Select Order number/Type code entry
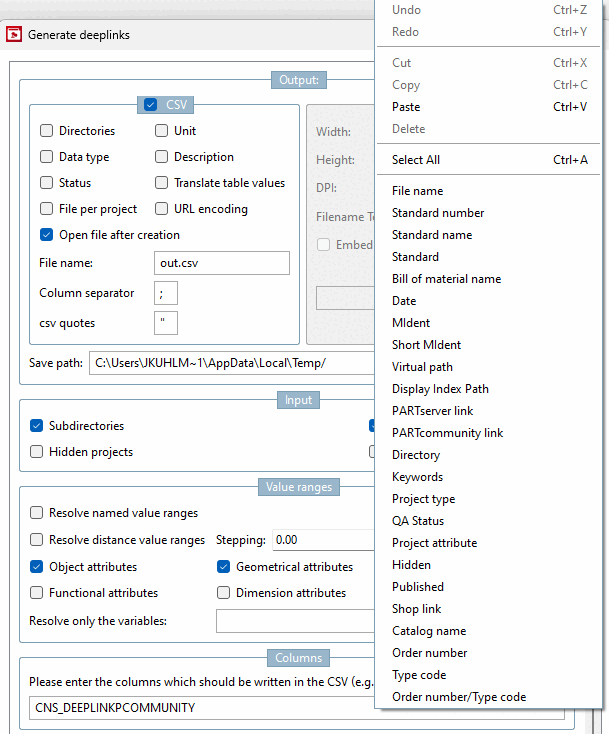Viewport: 609px width, 734px height. [x=489, y=697]
